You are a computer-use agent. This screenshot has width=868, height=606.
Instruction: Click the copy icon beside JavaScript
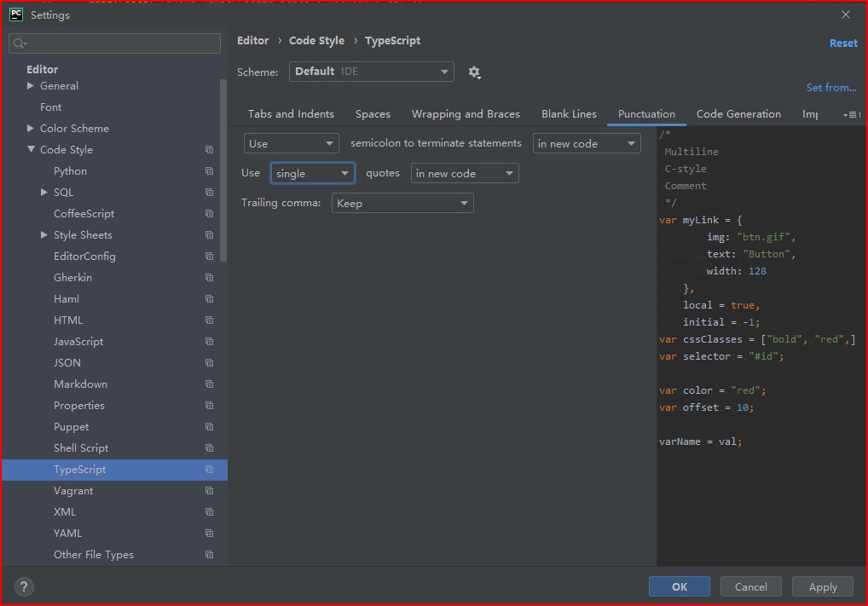coord(209,342)
